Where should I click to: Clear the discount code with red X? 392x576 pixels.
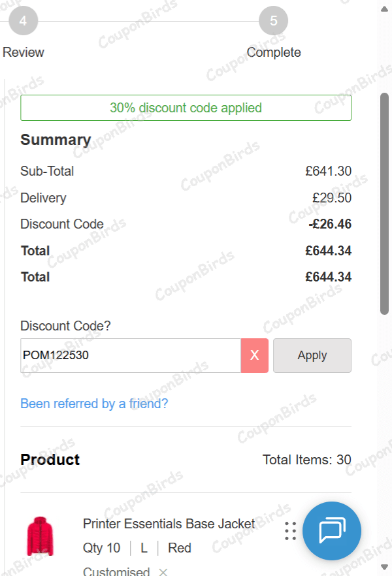(255, 355)
